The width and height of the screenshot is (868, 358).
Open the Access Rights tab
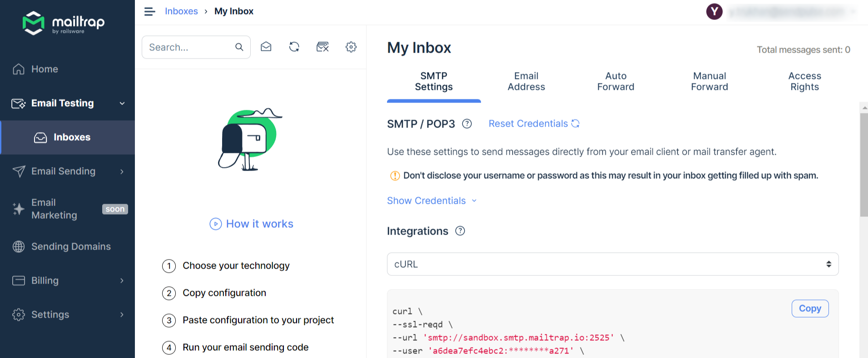pos(804,82)
